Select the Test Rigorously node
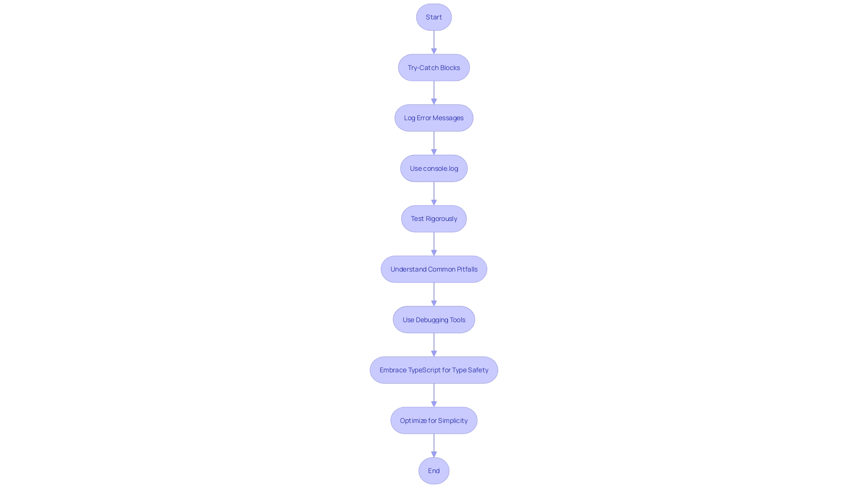Viewport: 868px width, 488px height. coord(434,218)
